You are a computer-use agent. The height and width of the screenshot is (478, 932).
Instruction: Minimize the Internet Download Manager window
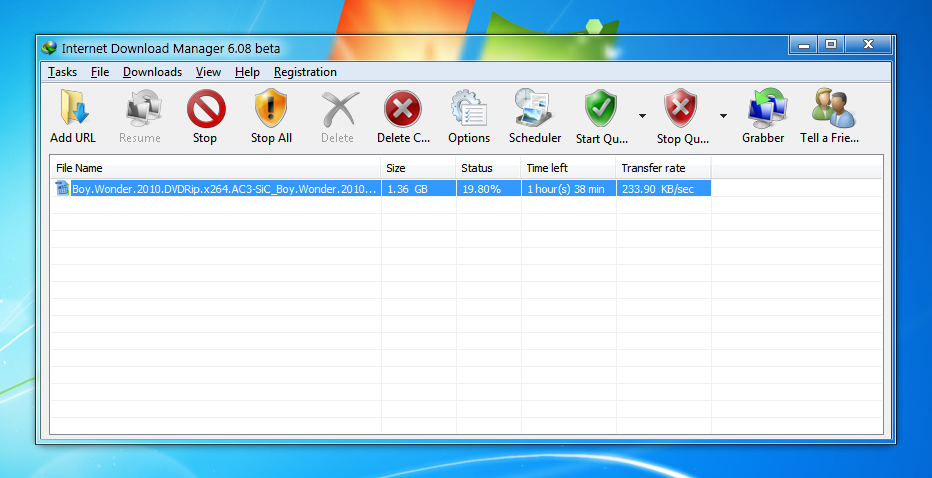pyautogui.click(x=804, y=45)
